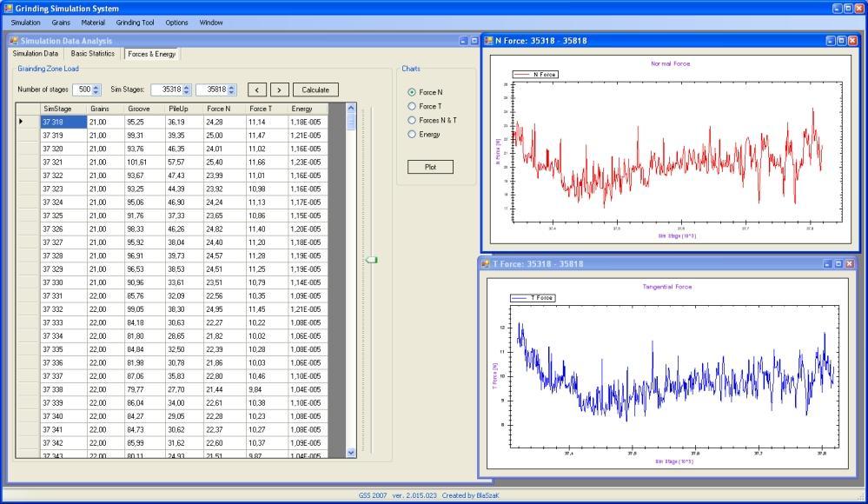This screenshot has height=504, width=868.
Task: Open the Simulation menu
Action: [25, 23]
